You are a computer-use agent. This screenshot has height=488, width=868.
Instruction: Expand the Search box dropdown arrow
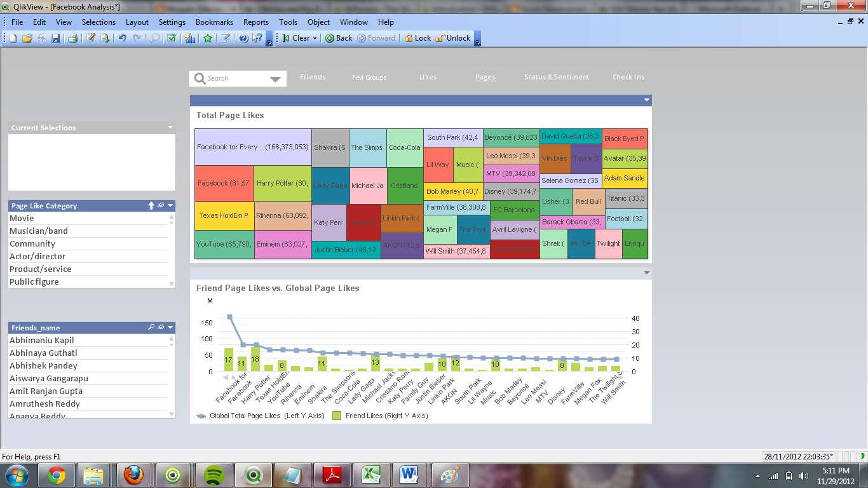(275, 79)
